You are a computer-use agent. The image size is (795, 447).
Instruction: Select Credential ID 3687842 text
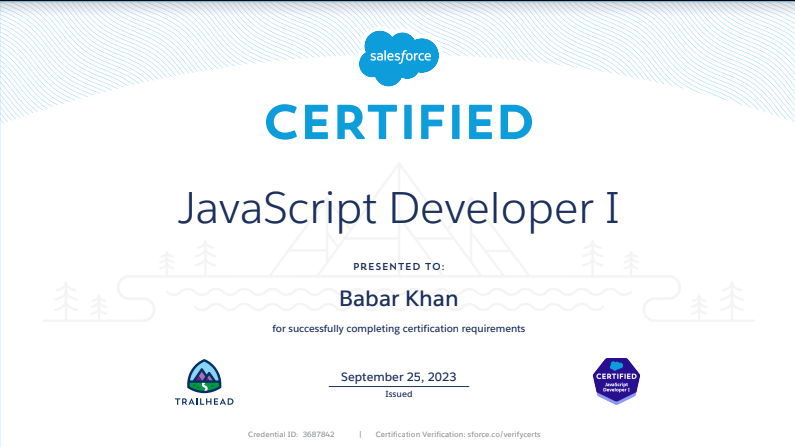point(291,434)
